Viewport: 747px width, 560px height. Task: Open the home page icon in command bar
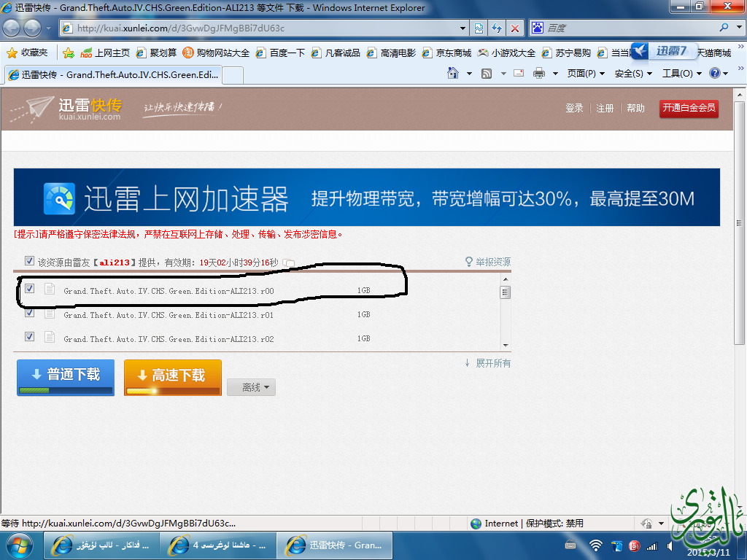click(453, 74)
